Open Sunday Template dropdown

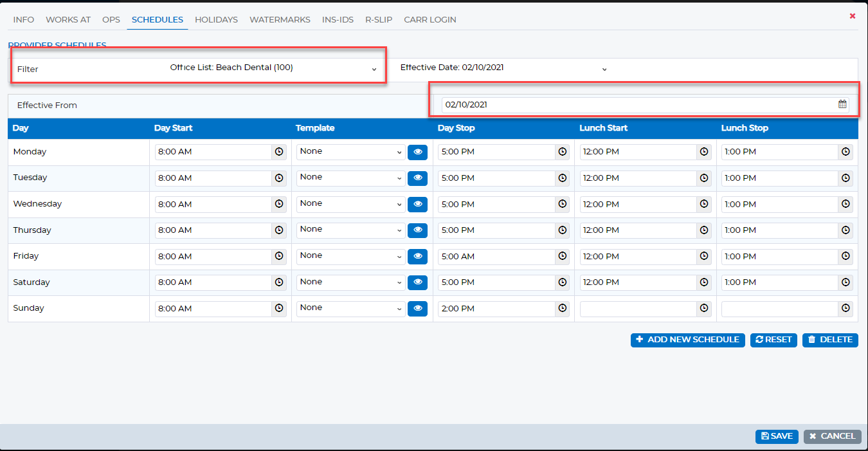pyautogui.click(x=350, y=308)
